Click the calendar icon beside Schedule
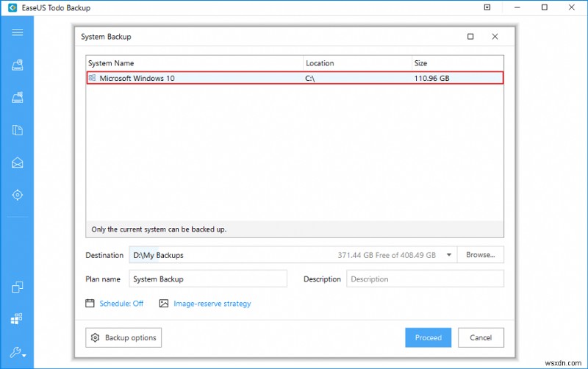This screenshot has width=588, height=369. [90, 303]
